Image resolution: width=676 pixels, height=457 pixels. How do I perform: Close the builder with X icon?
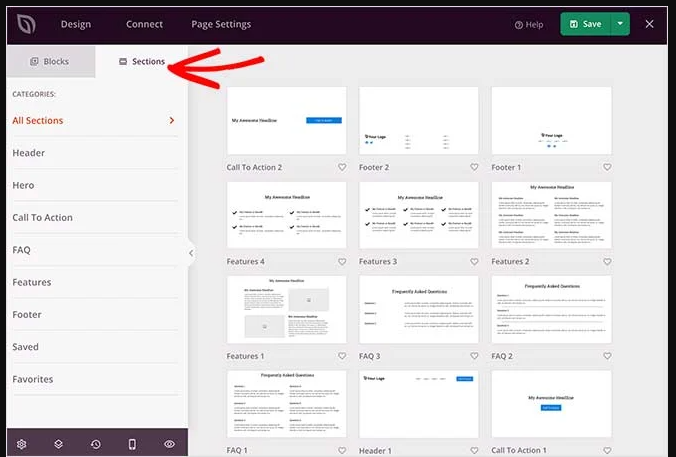(650, 23)
